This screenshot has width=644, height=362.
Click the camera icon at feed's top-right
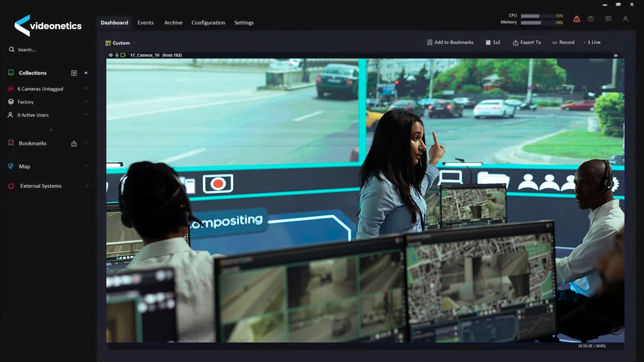(616, 56)
